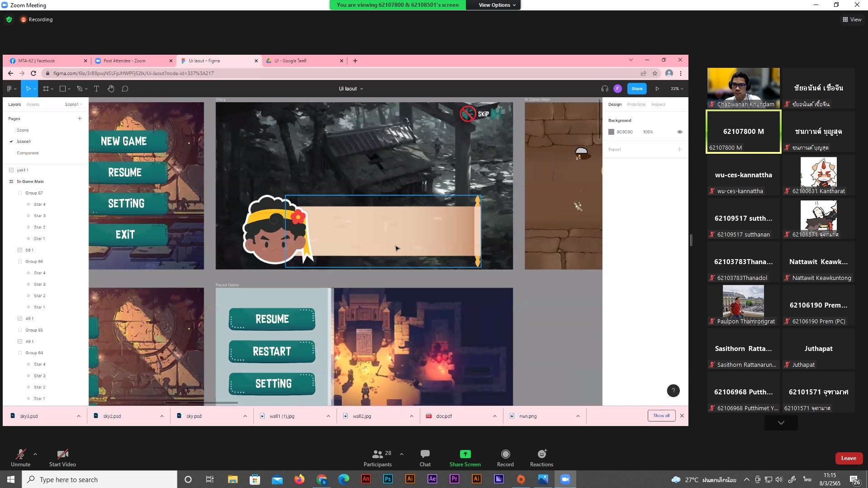Expand the Ui laout file name menu
The height and width of the screenshot is (488, 868).
[351, 89]
